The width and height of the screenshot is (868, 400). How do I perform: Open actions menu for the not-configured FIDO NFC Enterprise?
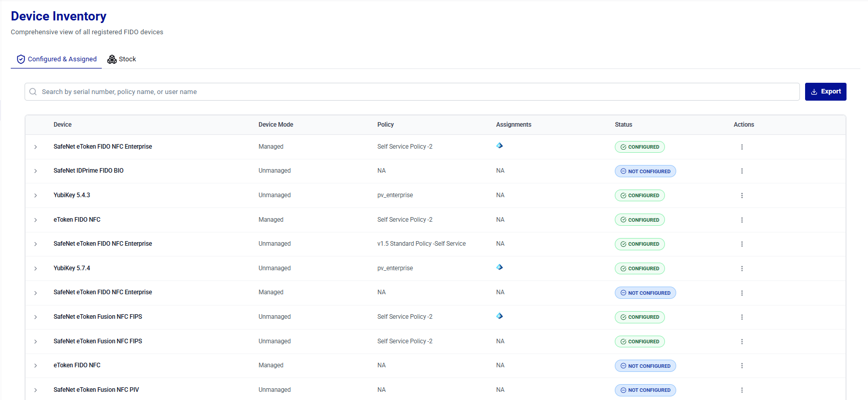tap(742, 293)
